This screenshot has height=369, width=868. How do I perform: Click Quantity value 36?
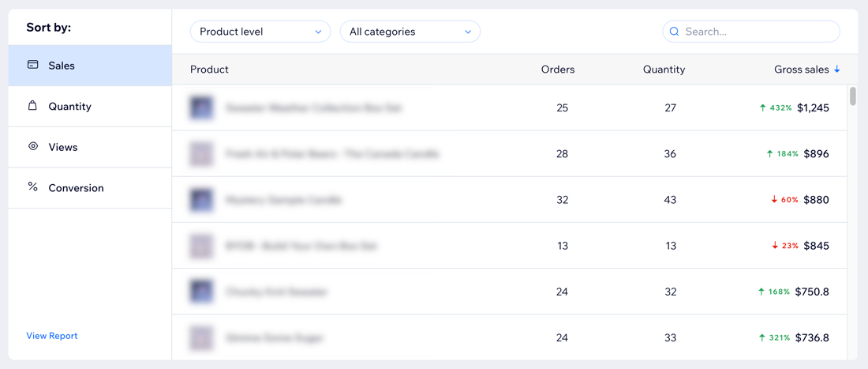(671, 153)
